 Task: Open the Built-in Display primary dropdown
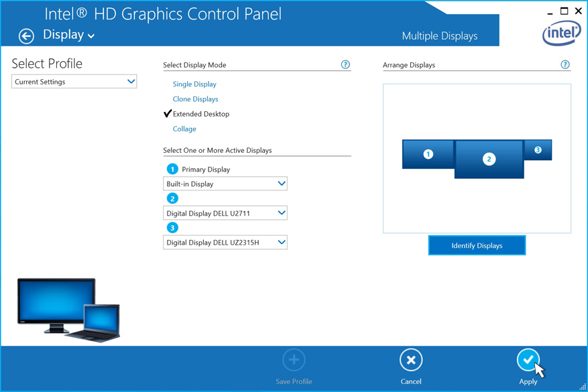pos(225,184)
